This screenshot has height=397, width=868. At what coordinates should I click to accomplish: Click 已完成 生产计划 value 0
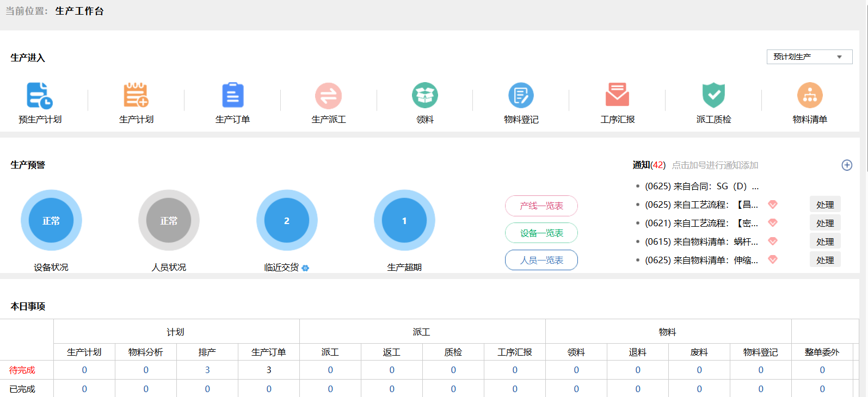84,389
